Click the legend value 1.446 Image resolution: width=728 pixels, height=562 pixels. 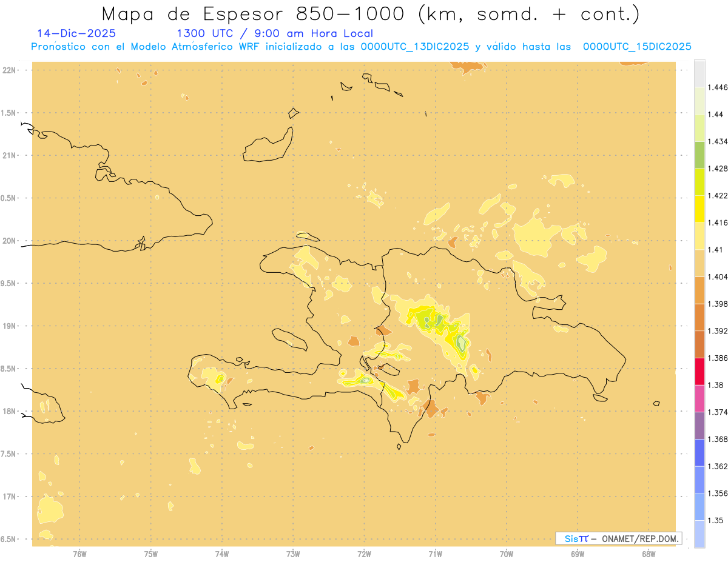[x=718, y=87]
